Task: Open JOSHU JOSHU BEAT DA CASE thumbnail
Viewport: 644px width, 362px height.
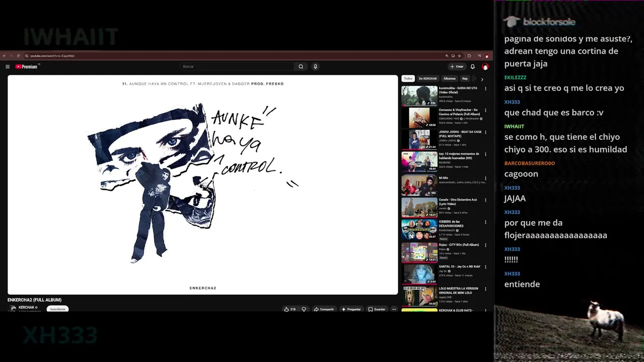Action: pyautogui.click(x=419, y=139)
